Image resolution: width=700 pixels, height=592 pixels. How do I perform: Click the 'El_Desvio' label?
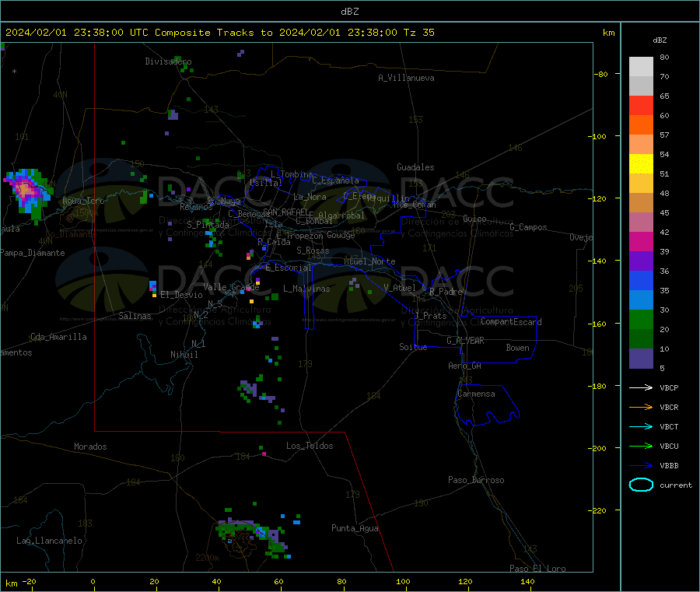tap(181, 295)
